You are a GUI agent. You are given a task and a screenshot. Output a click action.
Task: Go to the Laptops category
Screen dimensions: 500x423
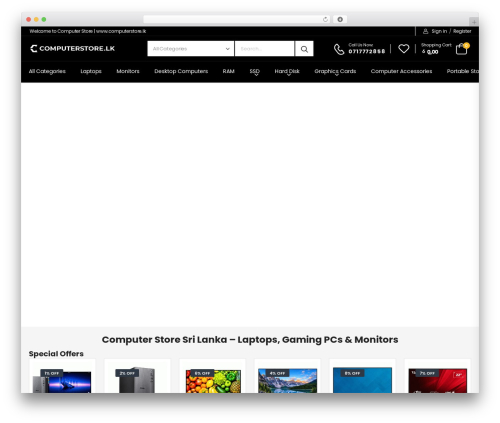(x=91, y=71)
